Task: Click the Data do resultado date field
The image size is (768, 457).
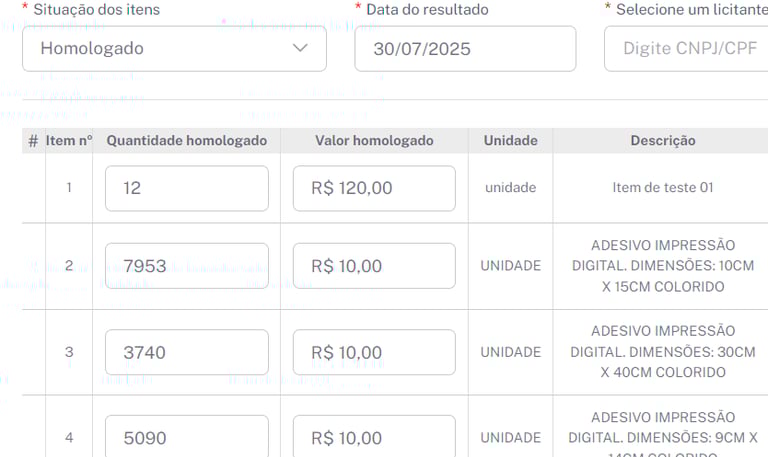Action: (x=465, y=48)
